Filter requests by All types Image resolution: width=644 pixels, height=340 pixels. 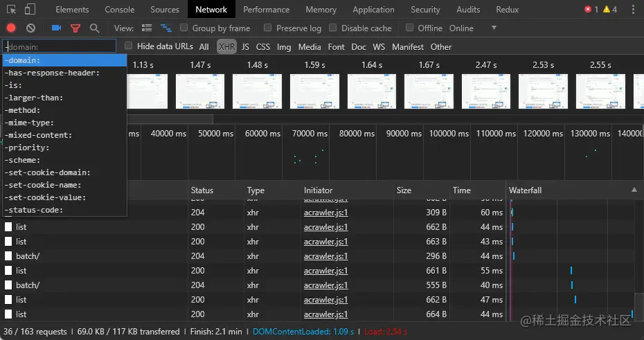[204, 47]
